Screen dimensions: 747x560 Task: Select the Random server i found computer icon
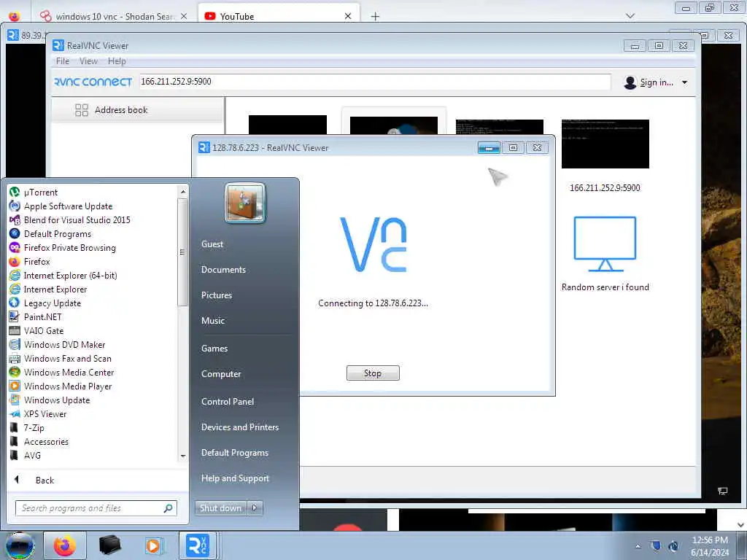tap(605, 244)
